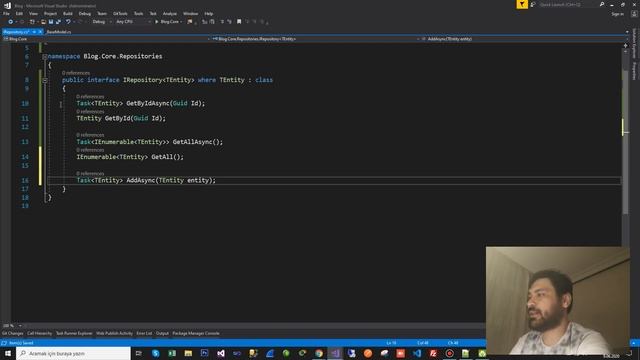Open Photoshop from the taskbar
Image resolution: width=640 pixels, height=360 pixels.
(204, 353)
